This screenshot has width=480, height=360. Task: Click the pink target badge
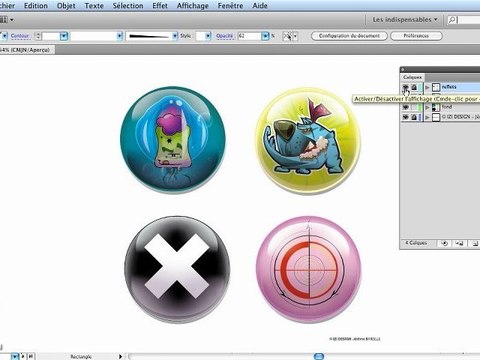pyautogui.click(x=309, y=269)
